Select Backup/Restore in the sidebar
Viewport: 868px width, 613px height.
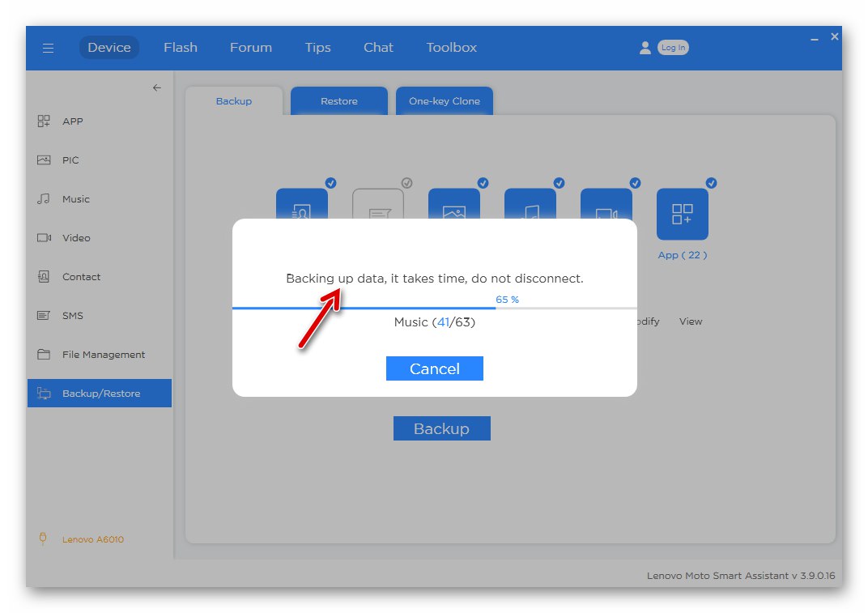(100, 394)
